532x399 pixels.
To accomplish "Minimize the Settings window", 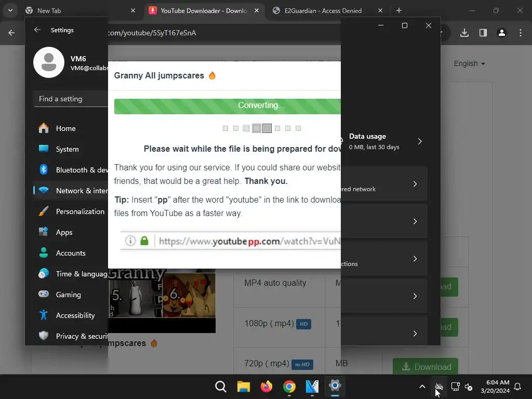I will click(x=381, y=25).
